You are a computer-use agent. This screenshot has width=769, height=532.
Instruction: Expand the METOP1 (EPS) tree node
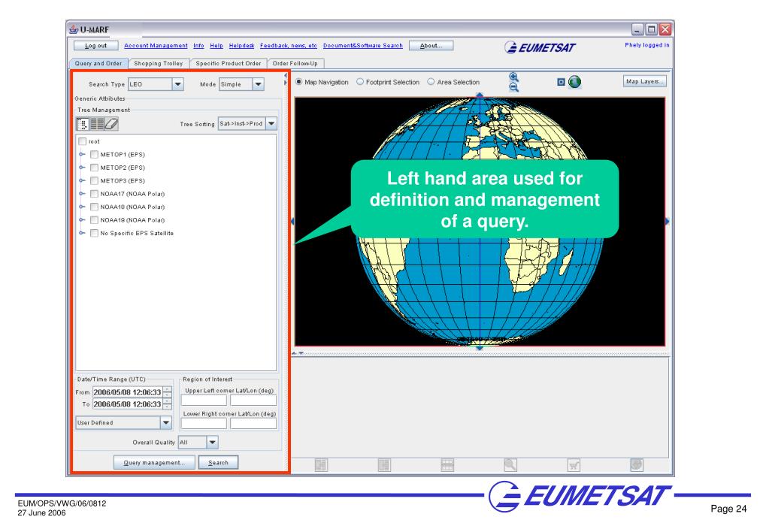click(82, 155)
